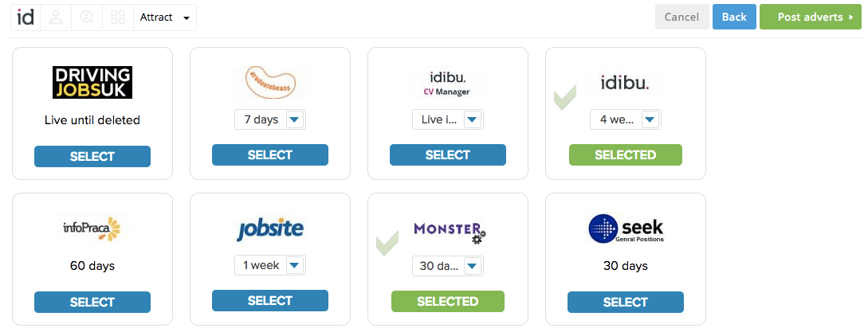Open the person profile icon in toolbar
868x336 pixels.
click(56, 17)
